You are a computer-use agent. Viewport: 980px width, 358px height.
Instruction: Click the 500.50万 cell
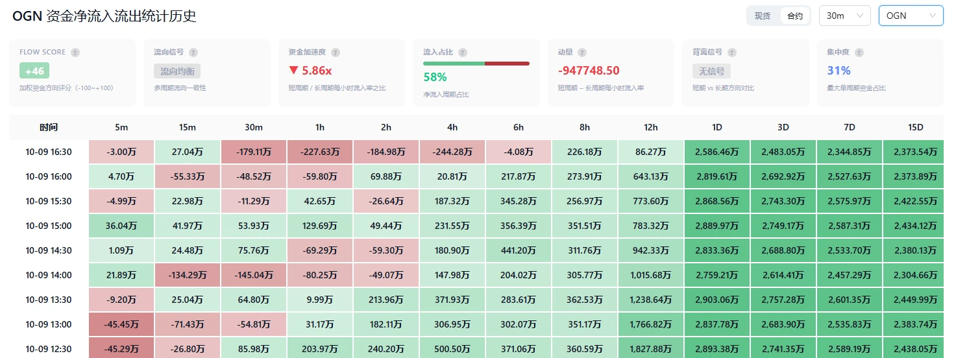click(x=452, y=348)
